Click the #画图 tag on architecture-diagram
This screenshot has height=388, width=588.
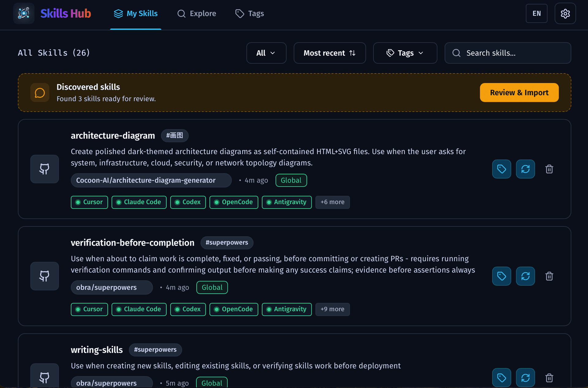point(175,136)
